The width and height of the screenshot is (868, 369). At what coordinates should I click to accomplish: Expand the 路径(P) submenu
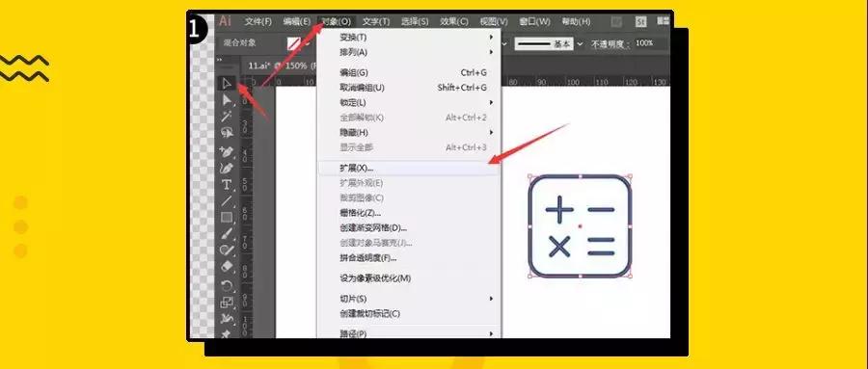(x=409, y=333)
